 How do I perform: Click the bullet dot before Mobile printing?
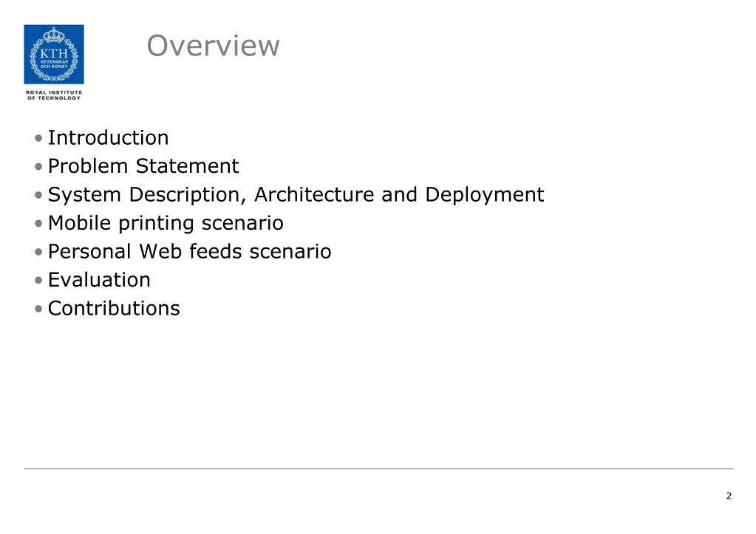(38, 224)
